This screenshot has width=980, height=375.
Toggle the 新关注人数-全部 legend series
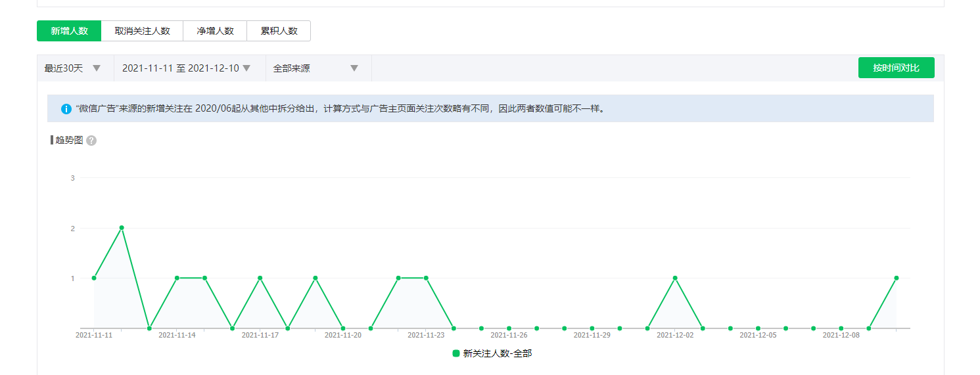point(492,353)
